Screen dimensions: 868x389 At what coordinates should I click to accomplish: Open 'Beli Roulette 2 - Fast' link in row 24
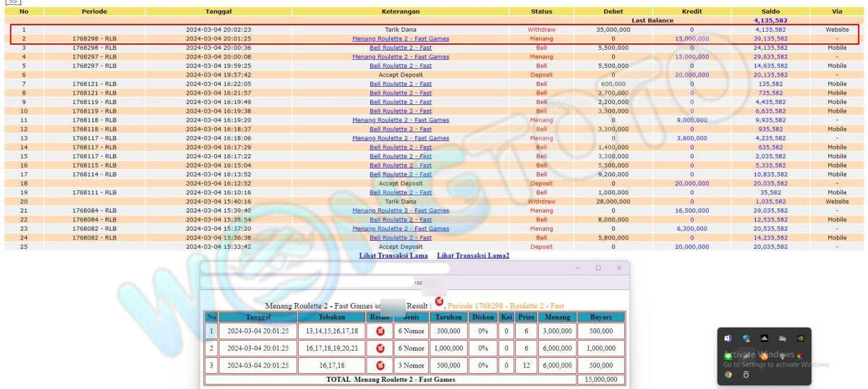click(400, 238)
